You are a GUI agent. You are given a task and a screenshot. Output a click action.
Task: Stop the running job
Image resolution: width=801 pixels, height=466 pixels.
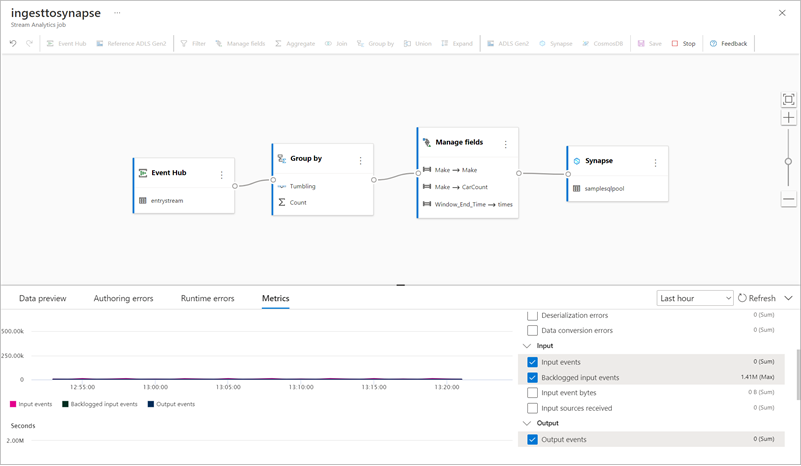(x=684, y=43)
